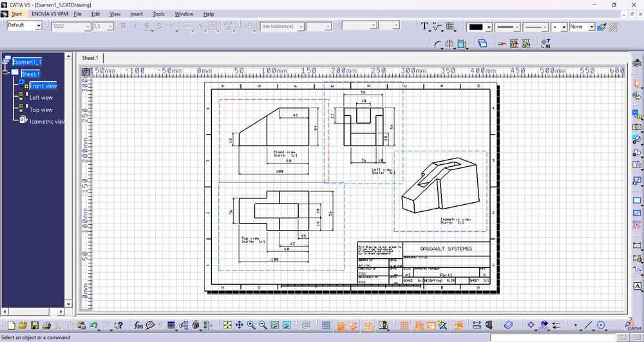Print the drawing with the printer icon
Image resolution: width=644 pixels, height=342 pixels.
pos(46,326)
